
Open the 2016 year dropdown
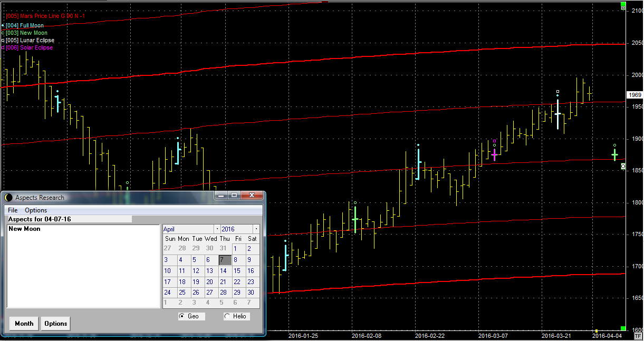tap(256, 229)
